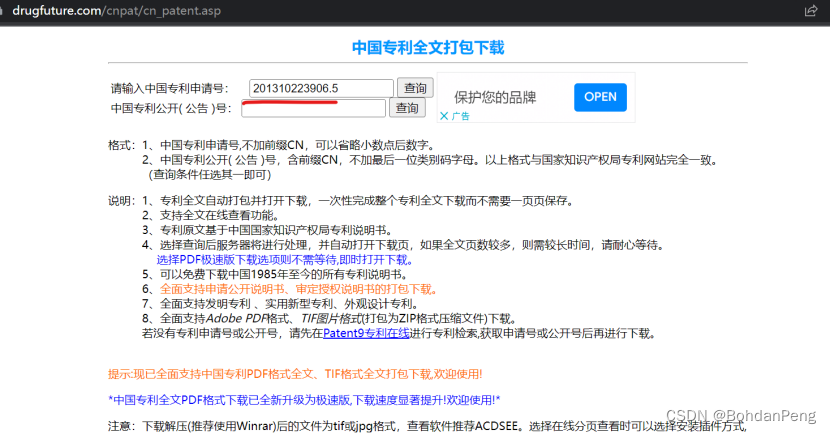Click the drugfuture.com URL in address bar
Viewport: 831px width, 434px height.
117,11
